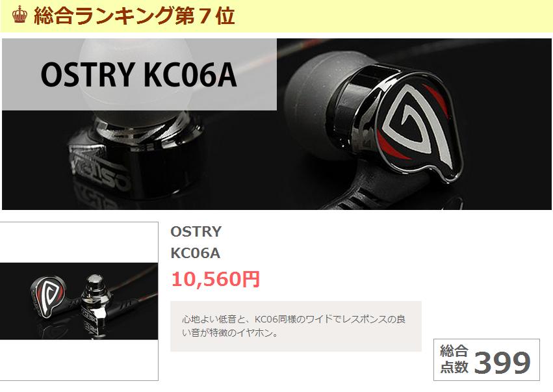Click the 10,560円 price text
Screen dimensions: 553x392
[x=216, y=279]
